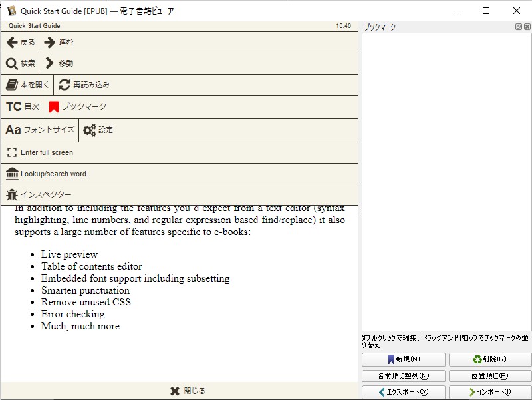Sort bookmarks by name with 名前順に整列
The height and width of the screenshot is (400, 532).
[403, 375]
